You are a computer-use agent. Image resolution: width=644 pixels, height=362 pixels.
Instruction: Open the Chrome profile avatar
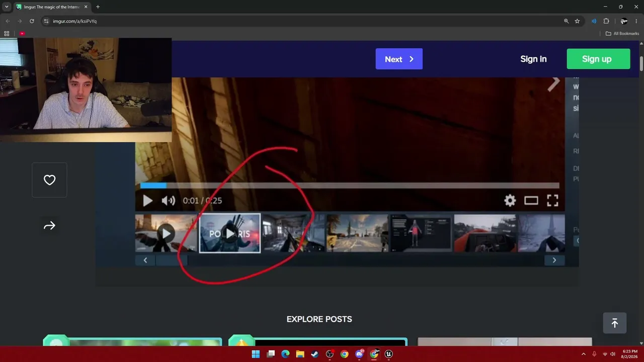pos(624,21)
